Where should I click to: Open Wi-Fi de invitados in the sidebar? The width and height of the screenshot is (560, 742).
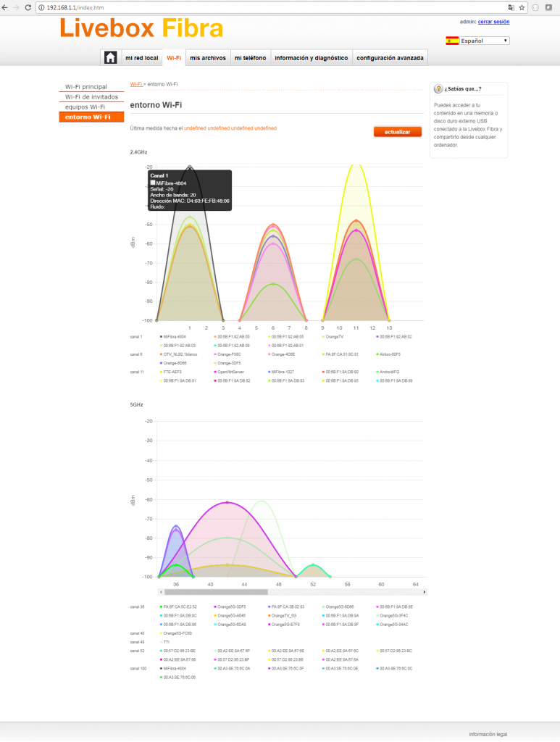[91, 96]
